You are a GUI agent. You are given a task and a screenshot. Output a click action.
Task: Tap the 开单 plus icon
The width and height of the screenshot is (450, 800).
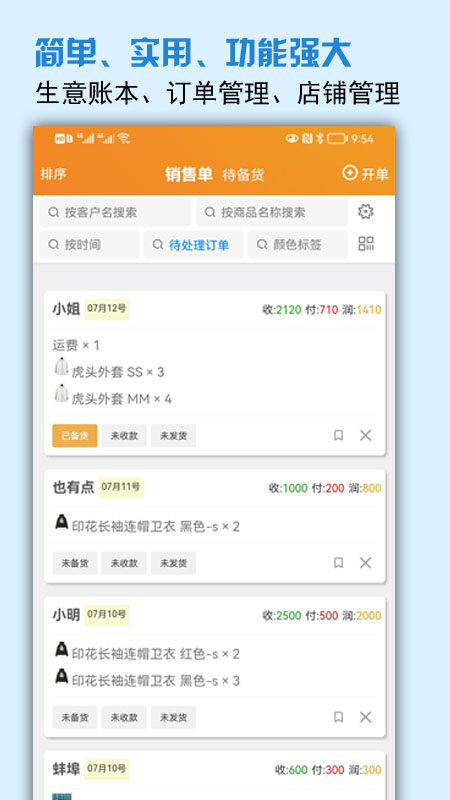pyautogui.click(x=350, y=173)
